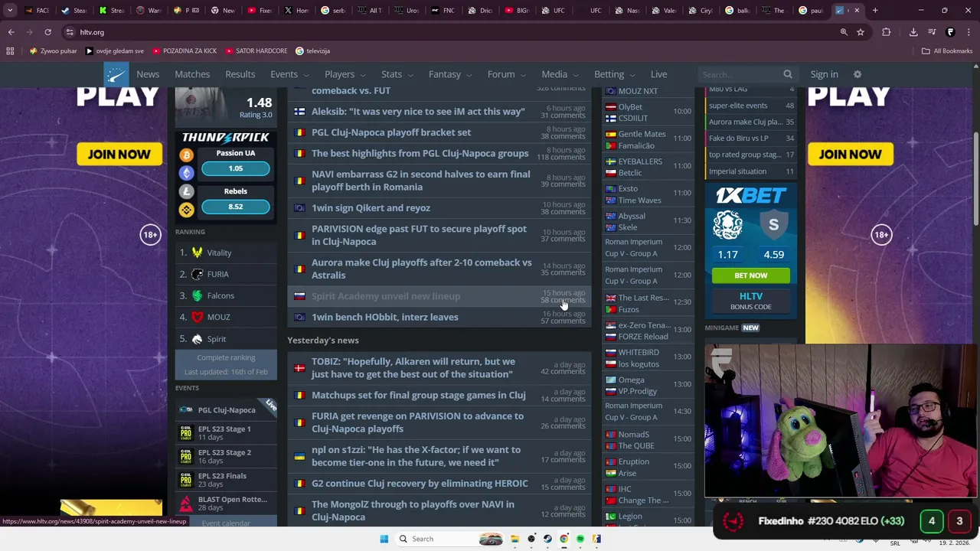Screen dimensions: 980x551
Task: Open Gentle Mates vs Famalicão match
Action: click(648, 139)
